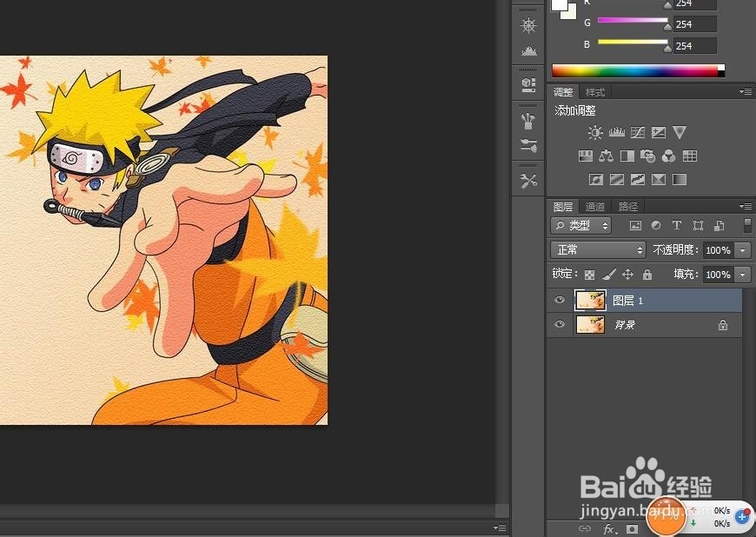
Task: Open the Brush panel icon
Action: coord(528,145)
